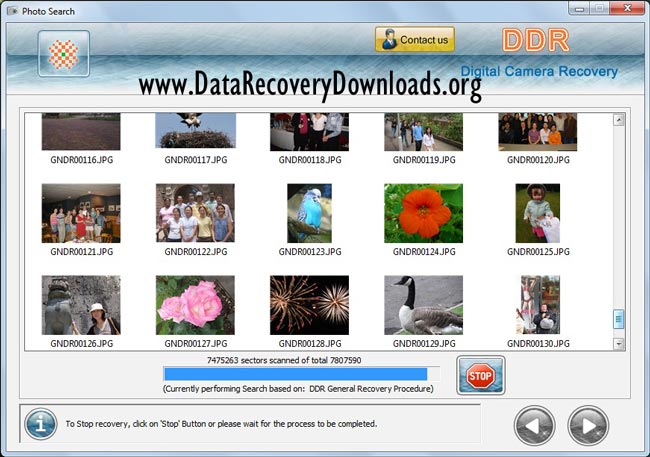
Task: Click the orange DDR logo
Action: 535,40
